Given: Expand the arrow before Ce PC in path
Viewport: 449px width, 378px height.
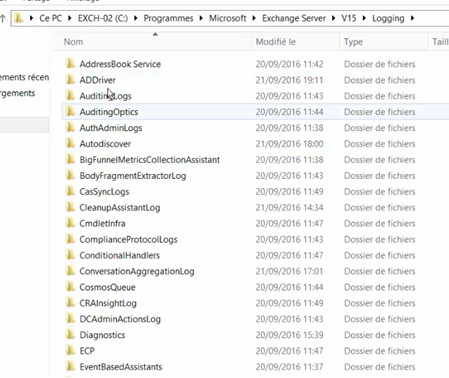Looking at the screenshot, I should coord(31,18).
